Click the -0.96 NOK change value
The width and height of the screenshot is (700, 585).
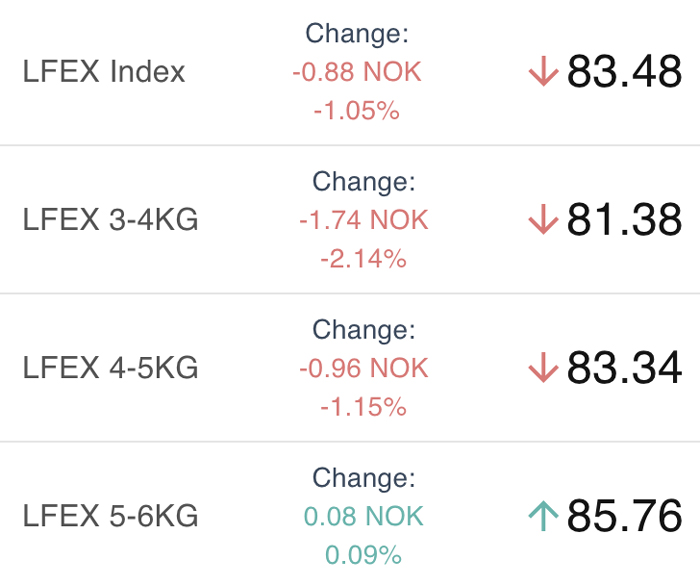pyautogui.click(x=364, y=368)
